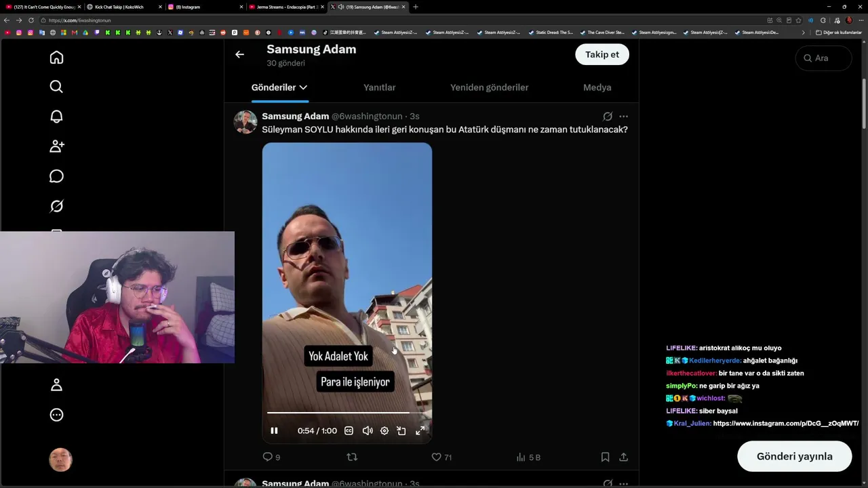Go to the X Home feed icon
This screenshot has height=488, width=868.
point(56,58)
